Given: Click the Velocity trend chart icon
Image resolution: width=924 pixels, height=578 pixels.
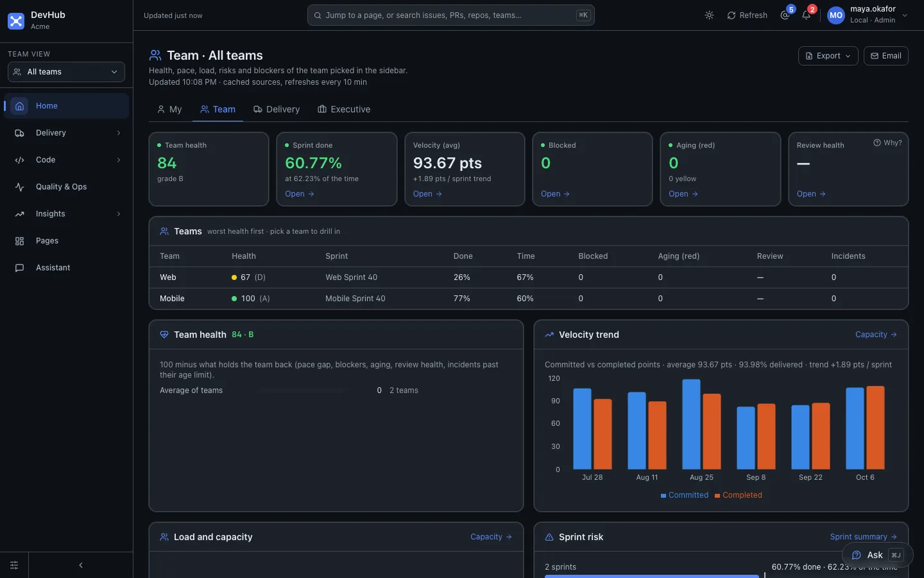Looking at the screenshot, I should click(x=549, y=335).
